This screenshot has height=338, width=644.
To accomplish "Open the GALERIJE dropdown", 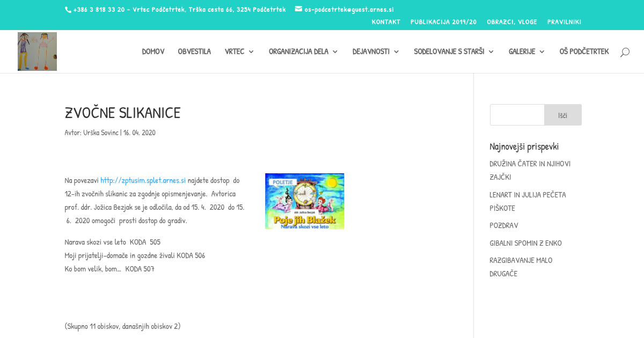I will 526,52.
